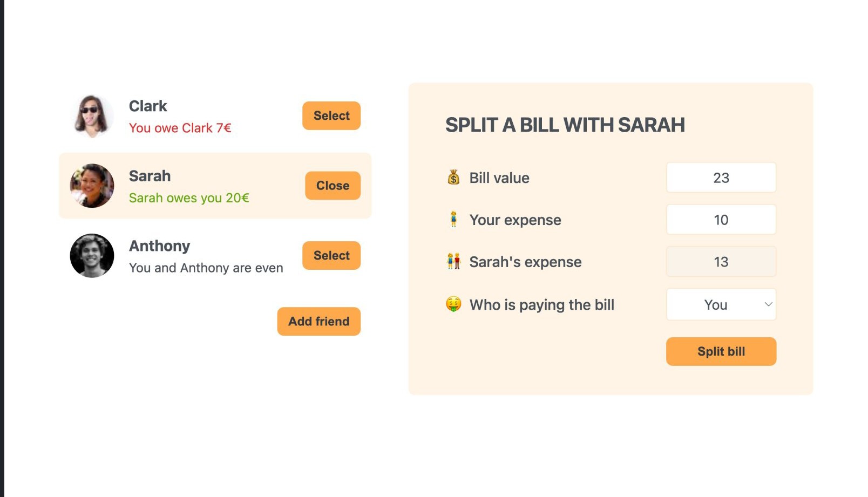Viewport: 868px width, 497px height.
Task: Click the person icon next to Your expense
Action: click(x=453, y=220)
